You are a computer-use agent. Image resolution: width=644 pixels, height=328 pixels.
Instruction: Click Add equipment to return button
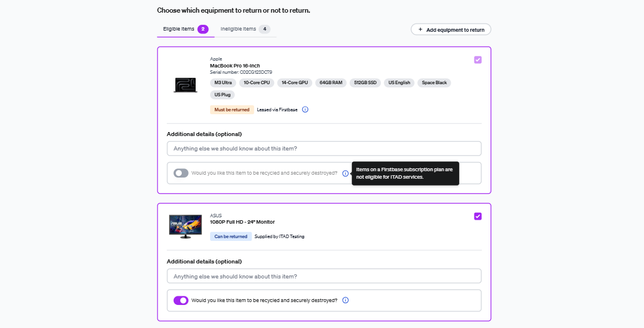(451, 29)
